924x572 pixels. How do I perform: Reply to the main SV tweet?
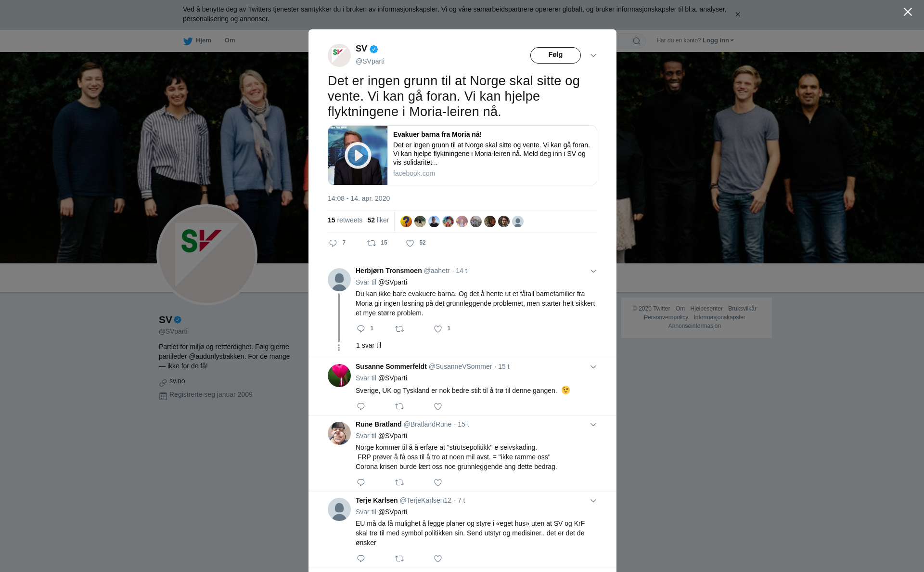[333, 243]
